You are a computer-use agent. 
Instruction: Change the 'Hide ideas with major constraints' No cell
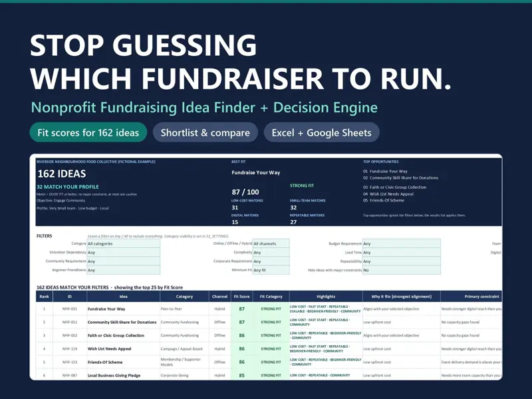click(x=402, y=270)
